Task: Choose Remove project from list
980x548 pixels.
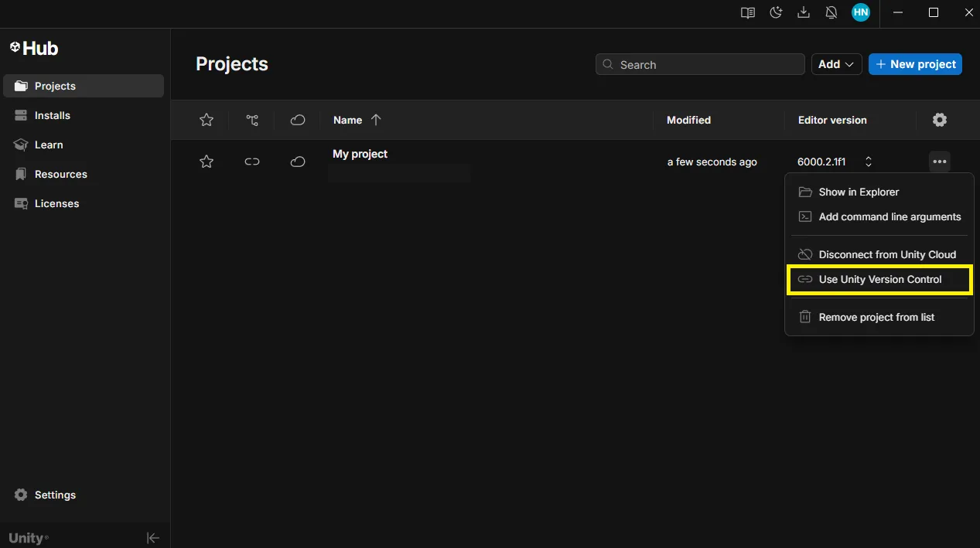Action: pos(876,317)
